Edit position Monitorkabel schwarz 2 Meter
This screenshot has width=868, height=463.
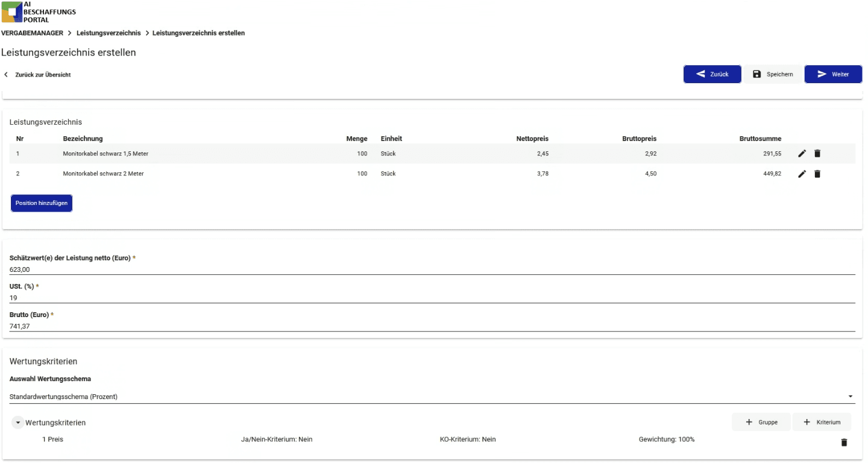click(x=802, y=174)
